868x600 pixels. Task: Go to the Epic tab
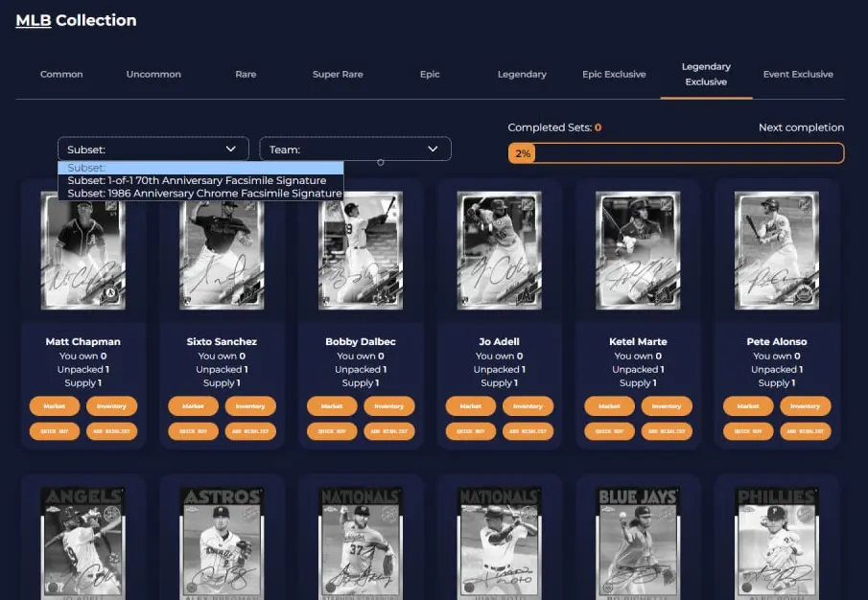[430, 74]
